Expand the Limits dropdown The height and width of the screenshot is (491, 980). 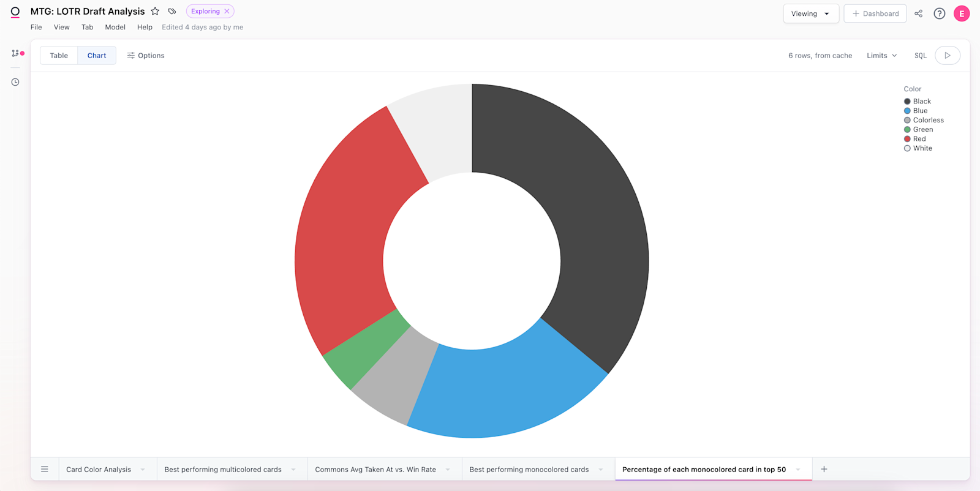coord(881,56)
